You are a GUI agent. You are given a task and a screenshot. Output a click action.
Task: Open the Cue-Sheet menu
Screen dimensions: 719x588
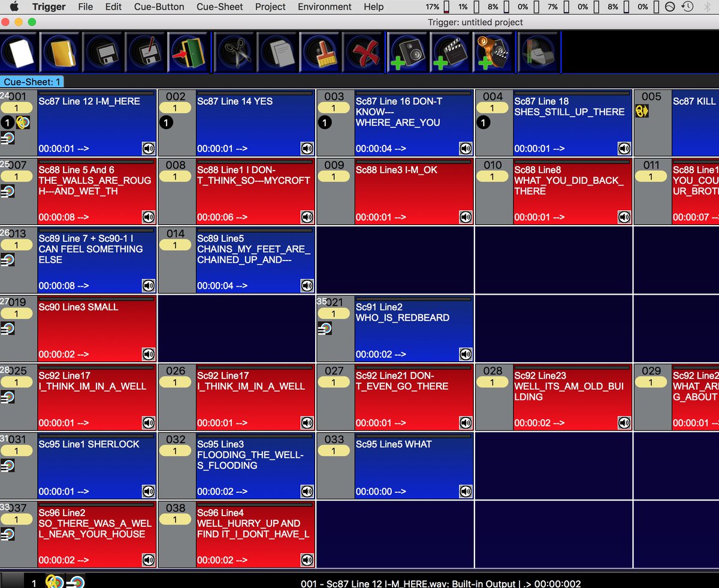[220, 7]
